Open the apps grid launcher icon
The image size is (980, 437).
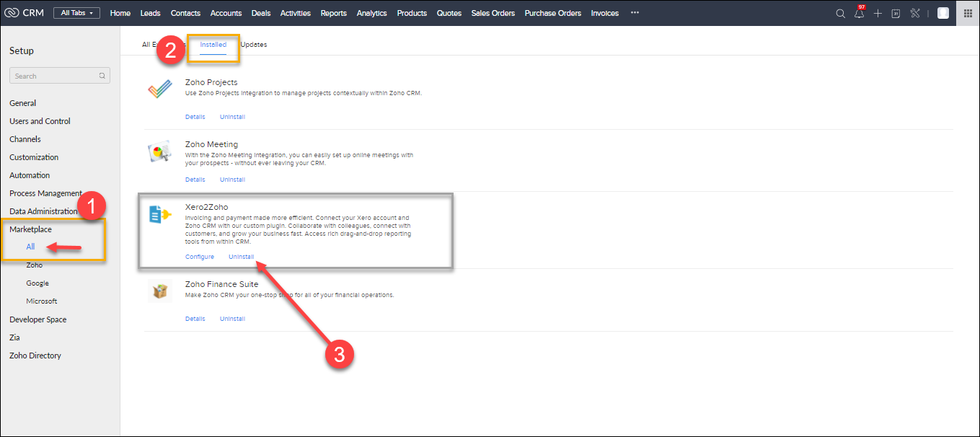pyautogui.click(x=968, y=13)
